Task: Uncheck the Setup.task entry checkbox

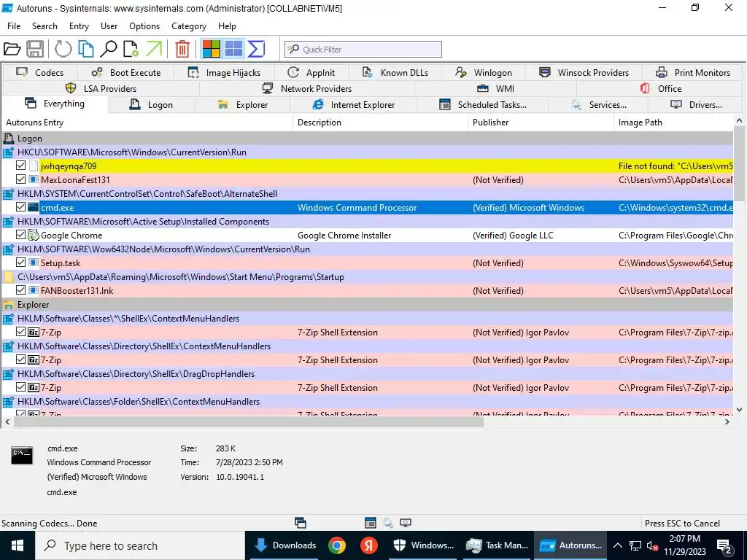Action: [x=20, y=262]
